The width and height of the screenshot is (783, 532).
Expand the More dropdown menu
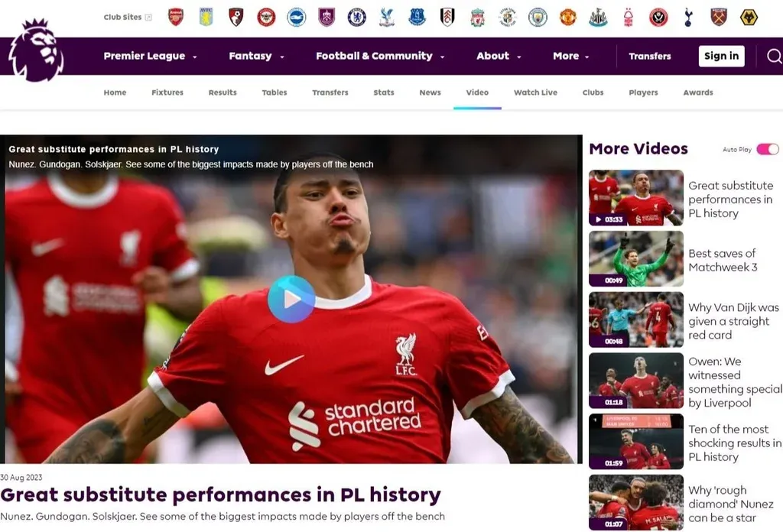pos(571,56)
